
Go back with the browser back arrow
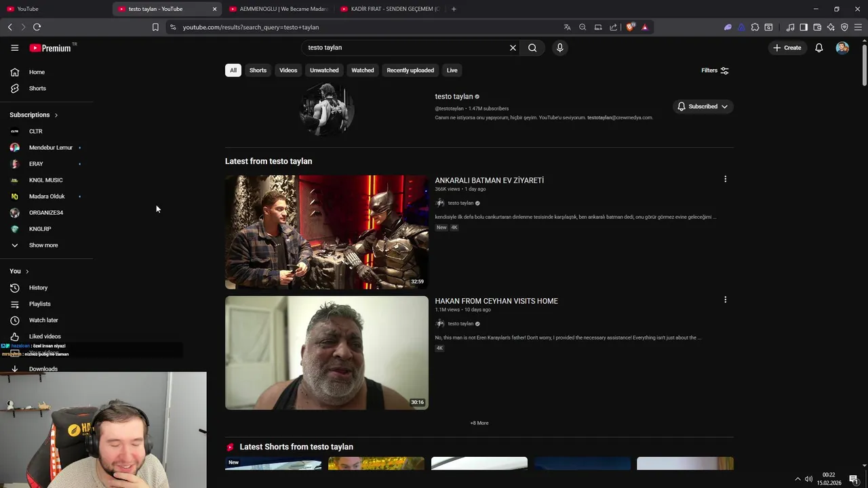9,27
